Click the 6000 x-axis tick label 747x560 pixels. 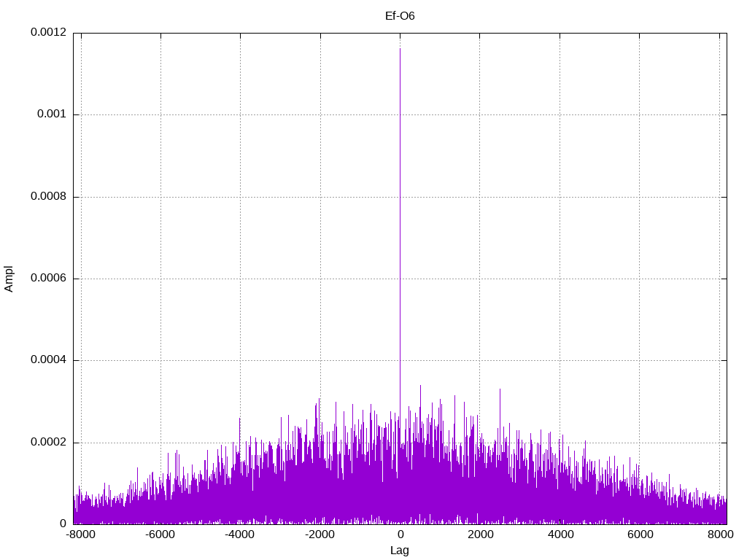point(640,534)
